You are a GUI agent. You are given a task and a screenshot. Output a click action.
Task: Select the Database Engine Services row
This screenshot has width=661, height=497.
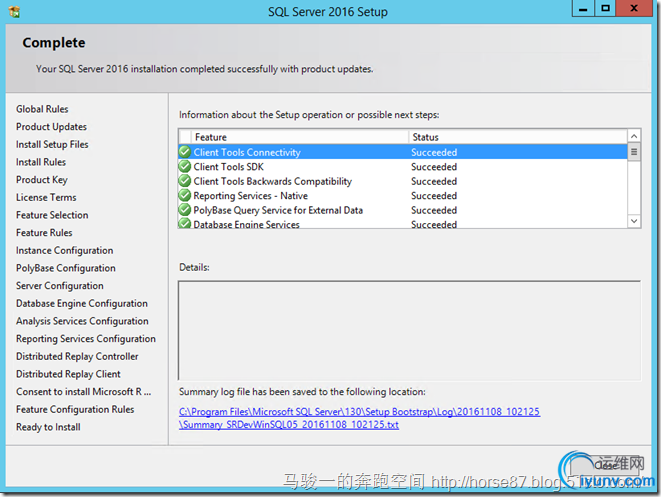[403, 223]
